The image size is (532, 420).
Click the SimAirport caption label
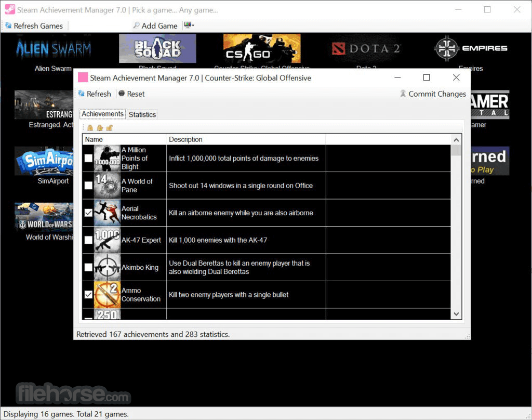(x=53, y=180)
